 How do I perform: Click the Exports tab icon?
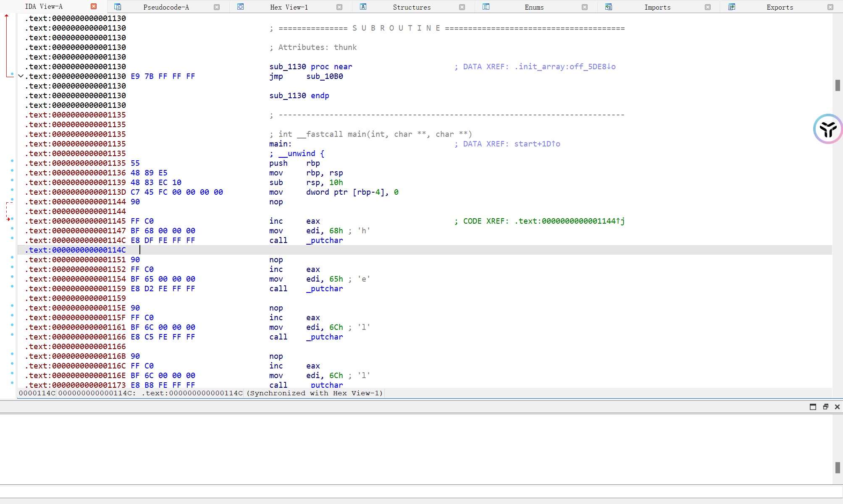732,7
